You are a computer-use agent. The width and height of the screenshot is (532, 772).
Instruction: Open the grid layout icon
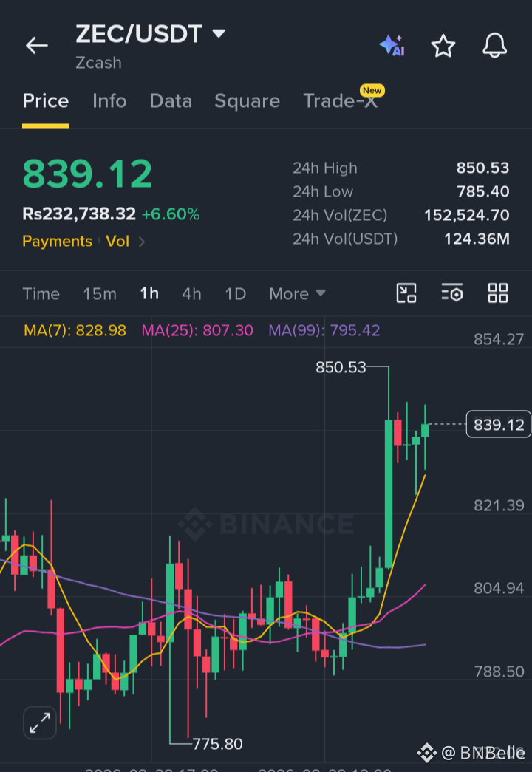click(497, 293)
